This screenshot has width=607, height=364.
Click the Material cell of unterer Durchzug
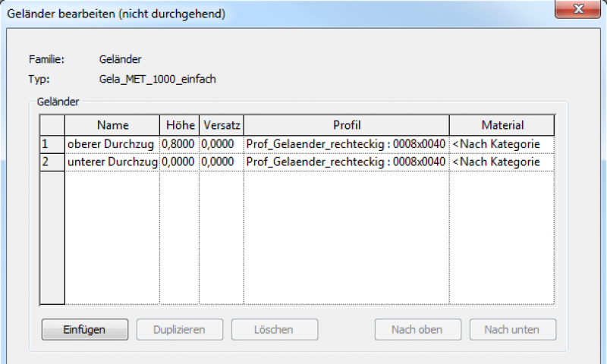502,162
